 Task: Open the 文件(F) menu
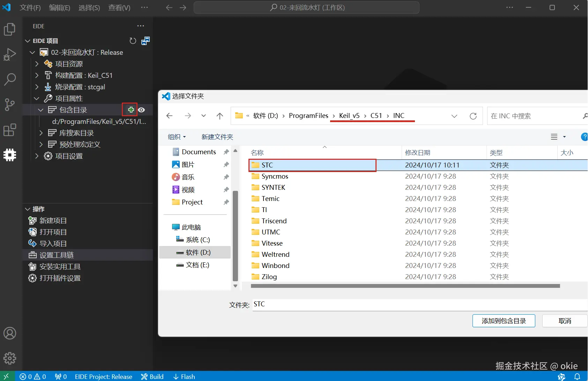pyautogui.click(x=30, y=7)
